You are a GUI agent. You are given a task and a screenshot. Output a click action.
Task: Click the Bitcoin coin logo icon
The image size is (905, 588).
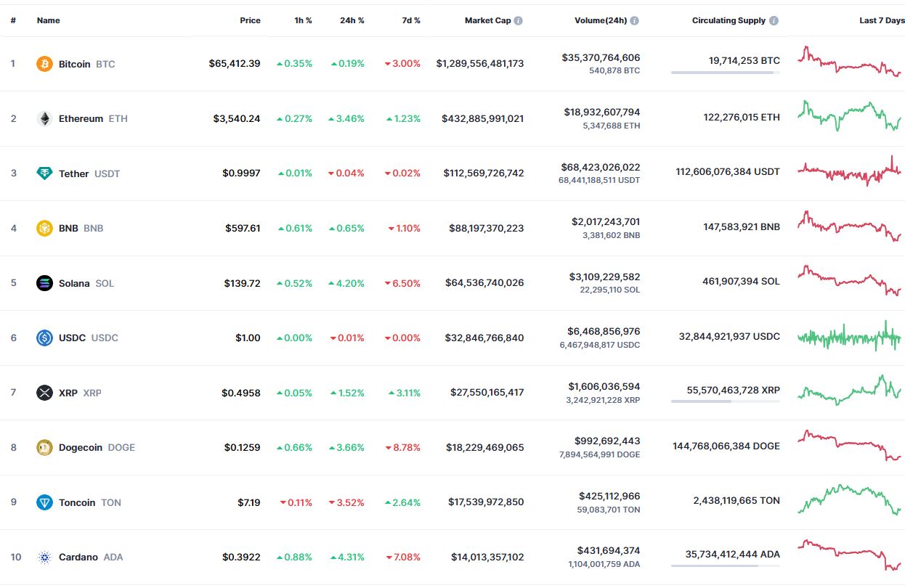(44, 64)
